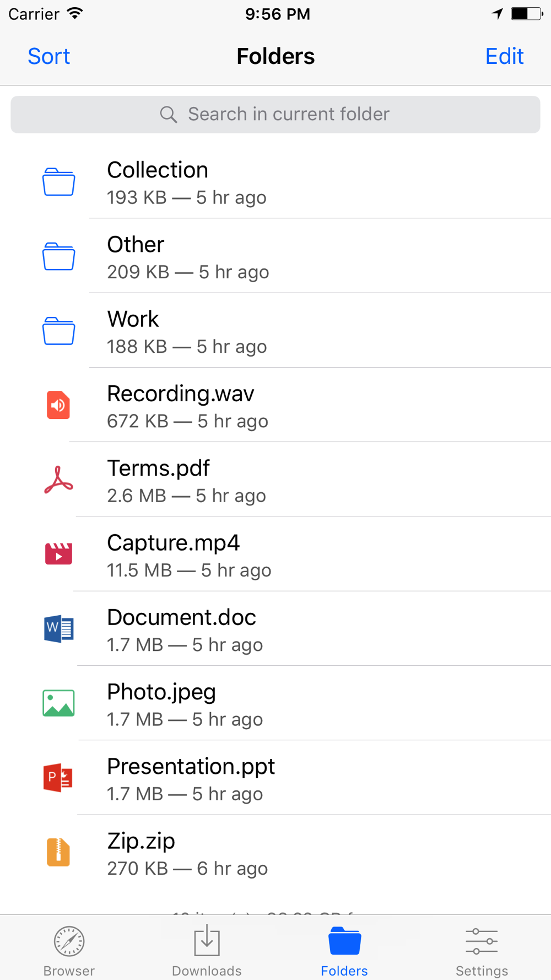Open the Downloads tab
551x980 pixels.
tap(207, 950)
